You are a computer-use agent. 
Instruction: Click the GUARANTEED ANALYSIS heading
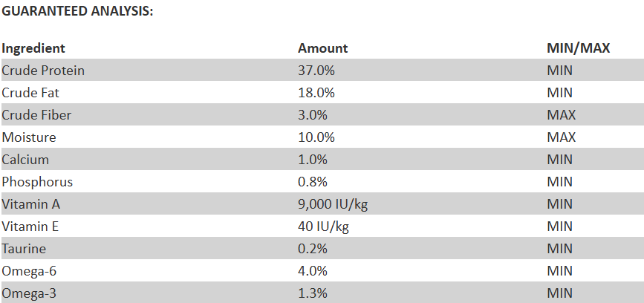(77, 13)
